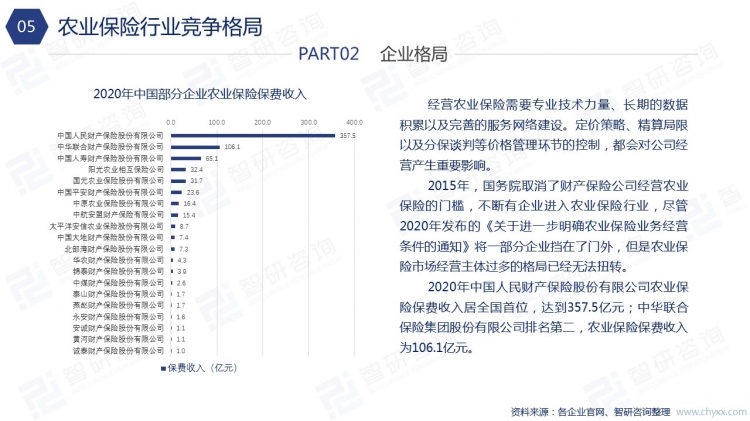Click the legend square for 保费收入（亿元）

click(162, 368)
